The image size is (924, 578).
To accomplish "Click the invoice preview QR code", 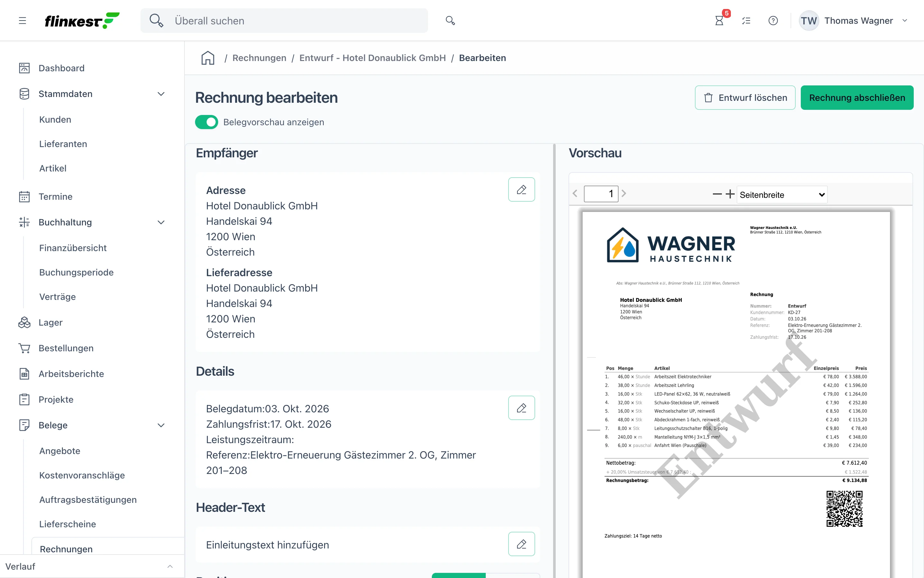I will point(844,509).
